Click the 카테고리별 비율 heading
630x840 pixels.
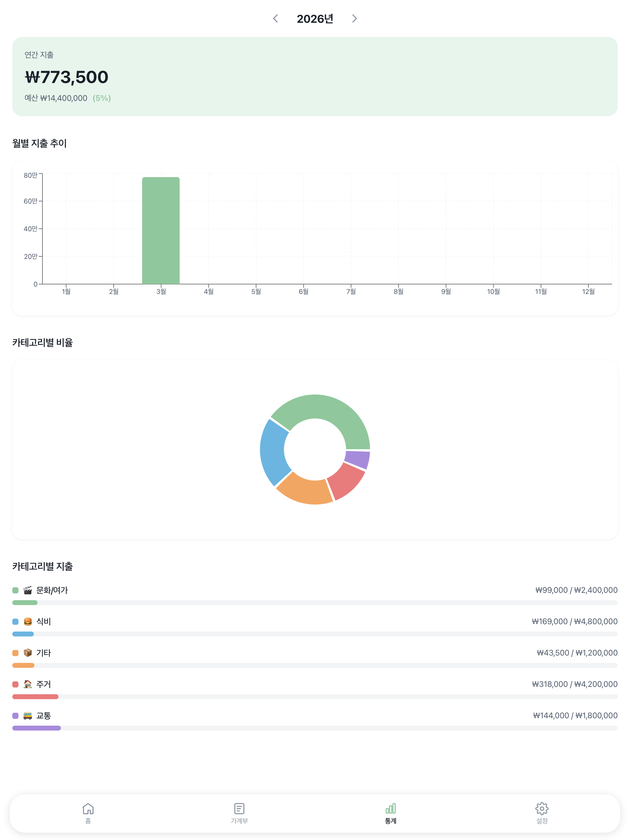click(x=42, y=342)
